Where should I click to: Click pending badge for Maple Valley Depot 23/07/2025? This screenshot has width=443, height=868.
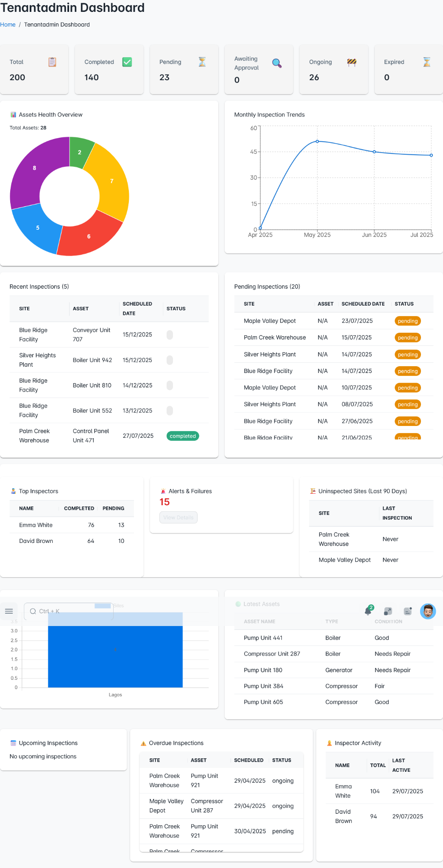tap(407, 321)
